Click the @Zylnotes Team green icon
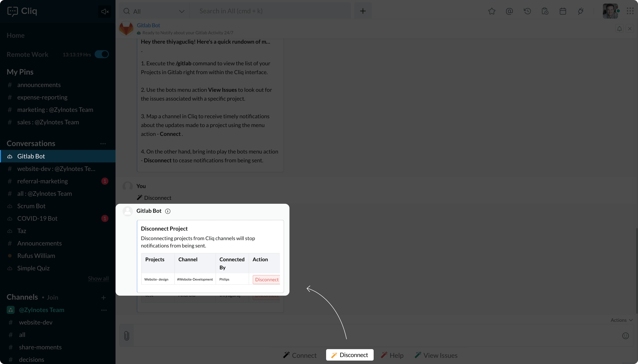638x364 pixels. 10,310
